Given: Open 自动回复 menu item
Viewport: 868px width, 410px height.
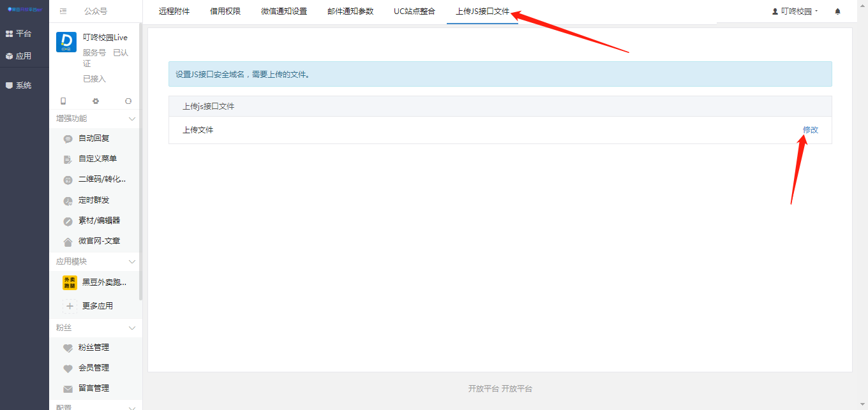Looking at the screenshot, I should 94,138.
